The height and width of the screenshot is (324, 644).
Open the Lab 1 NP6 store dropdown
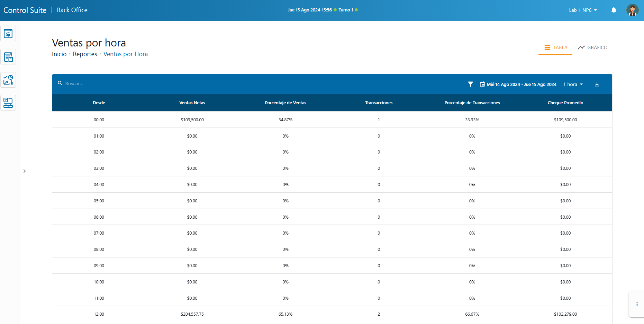pos(583,10)
